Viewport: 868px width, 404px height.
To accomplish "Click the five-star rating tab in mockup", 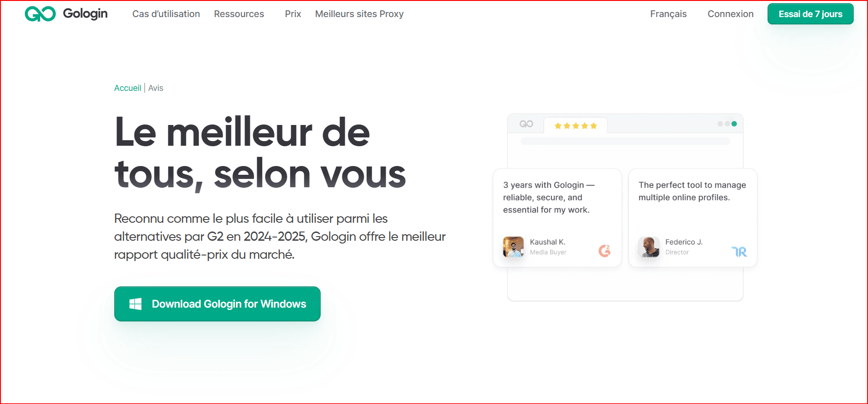I will pos(575,125).
